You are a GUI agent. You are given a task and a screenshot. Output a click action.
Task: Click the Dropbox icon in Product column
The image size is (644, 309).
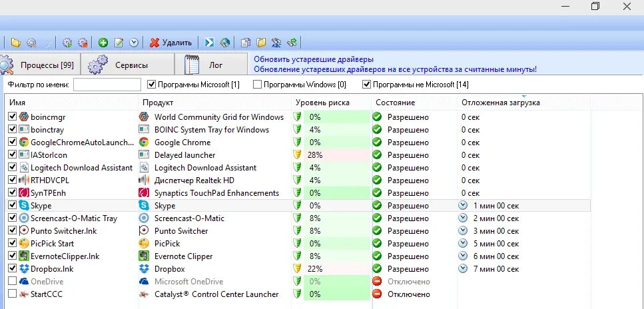click(x=144, y=269)
